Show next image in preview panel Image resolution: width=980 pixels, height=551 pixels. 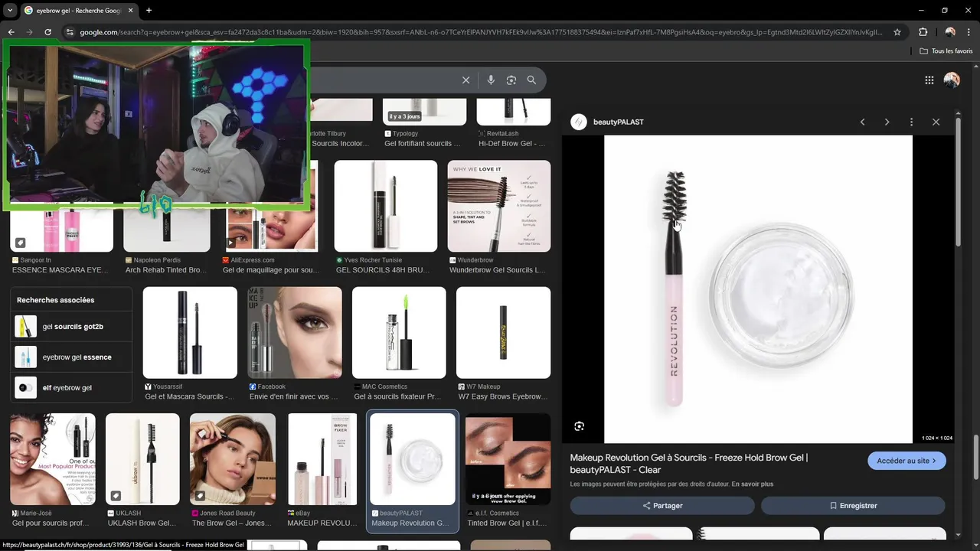point(887,122)
